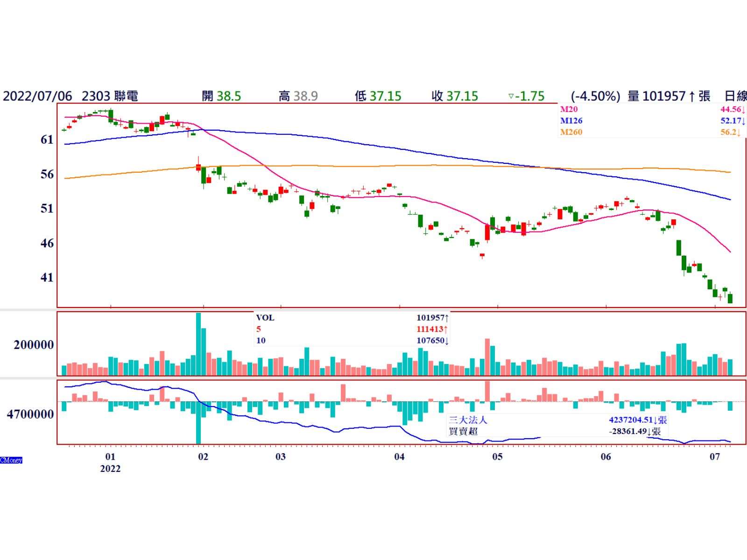Click the 56 price axis label
The width and height of the screenshot is (747, 560).
pyautogui.click(x=47, y=174)
